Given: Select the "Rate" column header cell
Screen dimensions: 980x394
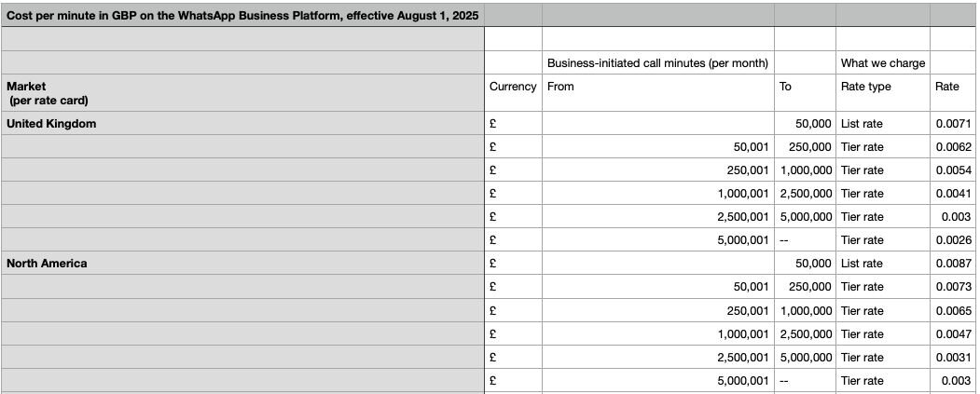Looking at the screenshot, I should [953, 87].
